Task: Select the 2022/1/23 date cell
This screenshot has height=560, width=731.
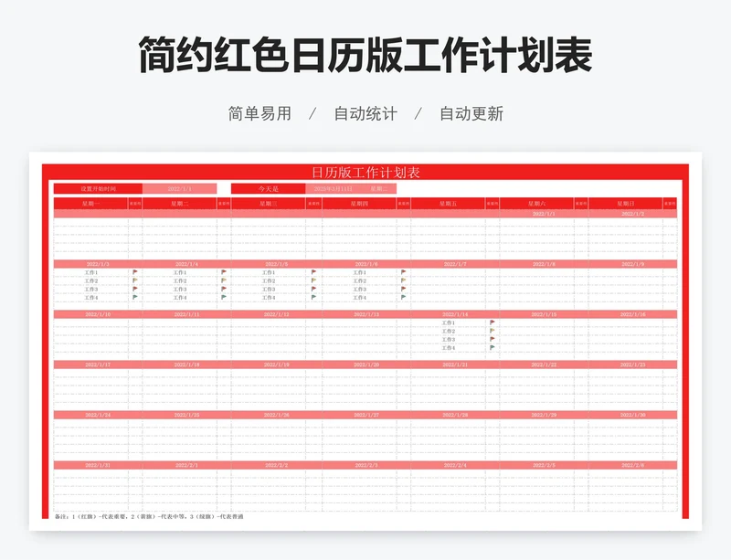Action: pos(632,365)
